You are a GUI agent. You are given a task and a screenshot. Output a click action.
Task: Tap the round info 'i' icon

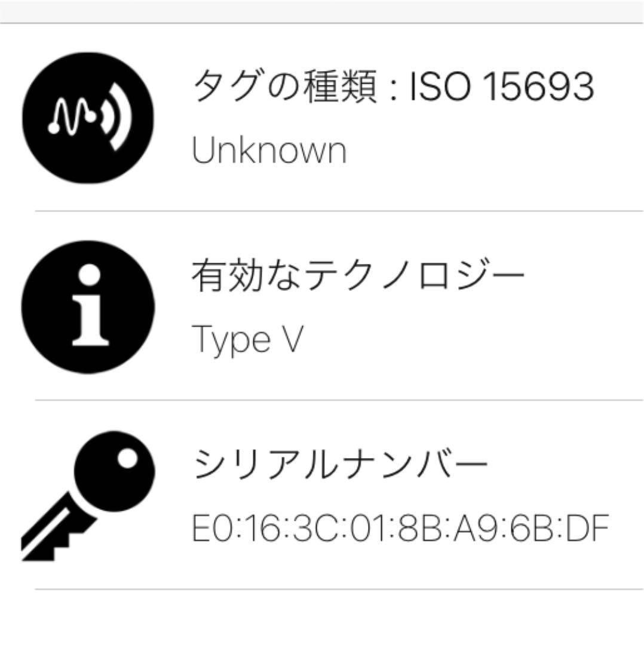[88, 308]
